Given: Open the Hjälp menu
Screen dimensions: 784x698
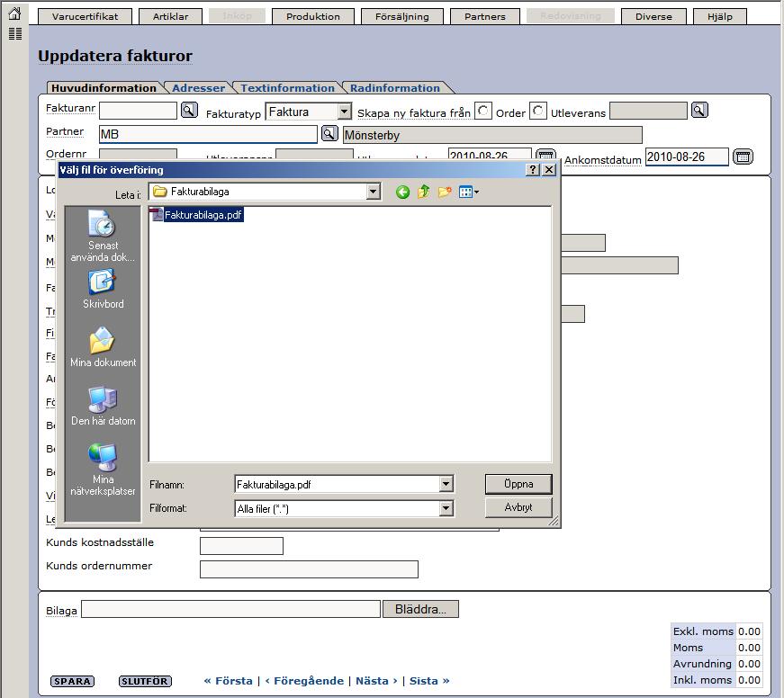Looking at the screenshot, I should [x=720, y=16].
